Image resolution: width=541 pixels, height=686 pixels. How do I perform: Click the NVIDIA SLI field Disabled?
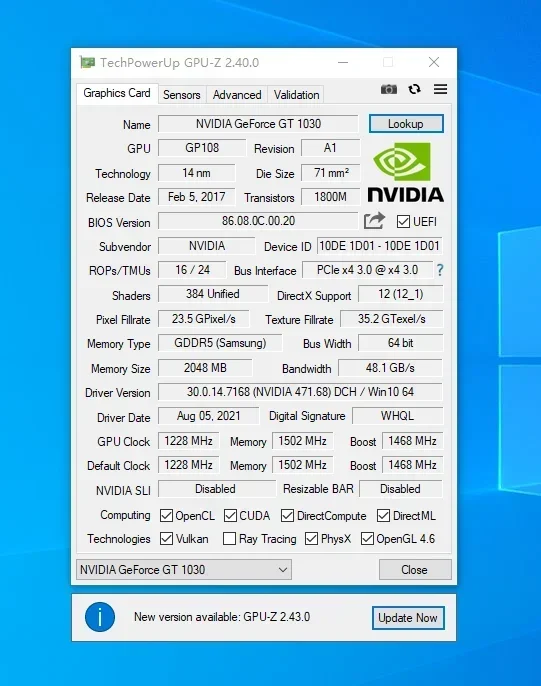[x=216, y=489]
